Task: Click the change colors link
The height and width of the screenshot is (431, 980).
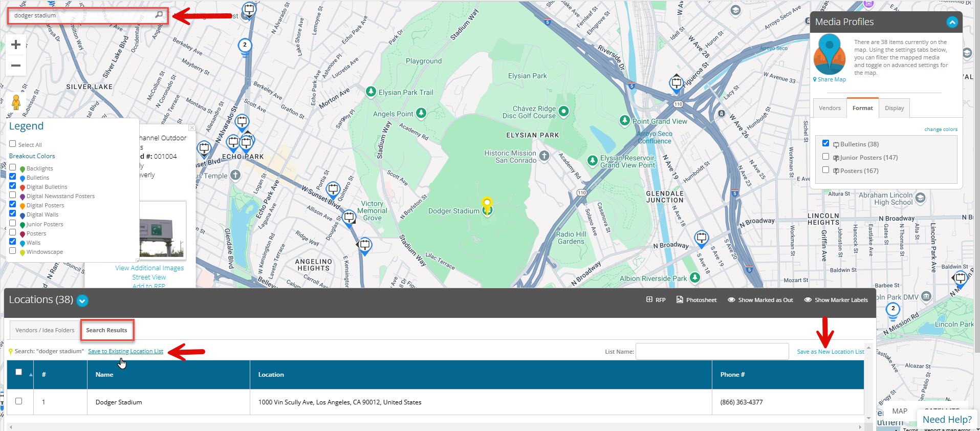Action: point(941,130)
